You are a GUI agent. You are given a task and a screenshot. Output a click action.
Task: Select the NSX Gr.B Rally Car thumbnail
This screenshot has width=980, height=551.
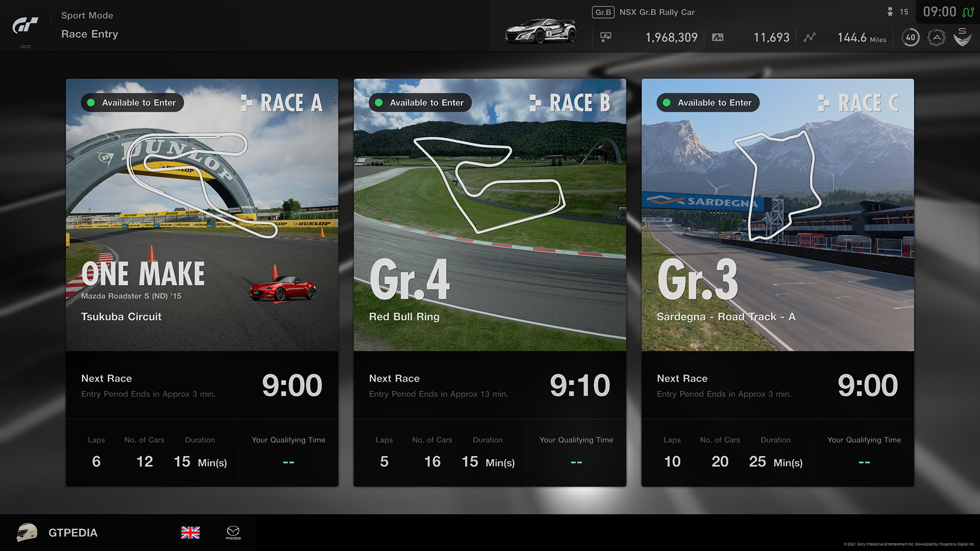click(541, 31)
